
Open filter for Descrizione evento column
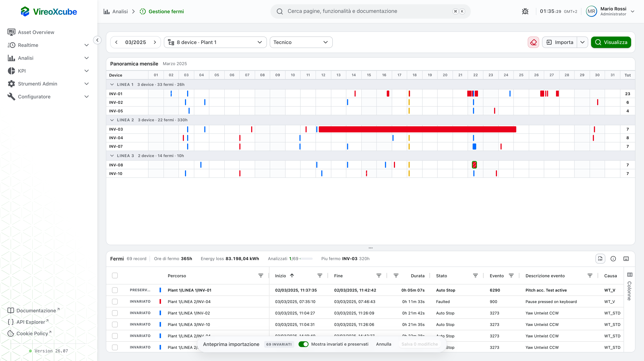[x=590, y=275]
